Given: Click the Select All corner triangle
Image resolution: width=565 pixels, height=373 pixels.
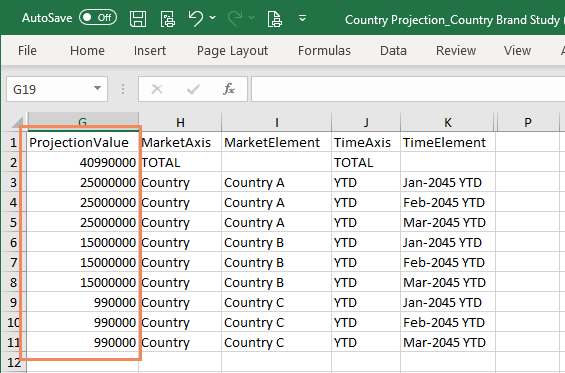Looking at the screenshot, I should tap(17, 122).
